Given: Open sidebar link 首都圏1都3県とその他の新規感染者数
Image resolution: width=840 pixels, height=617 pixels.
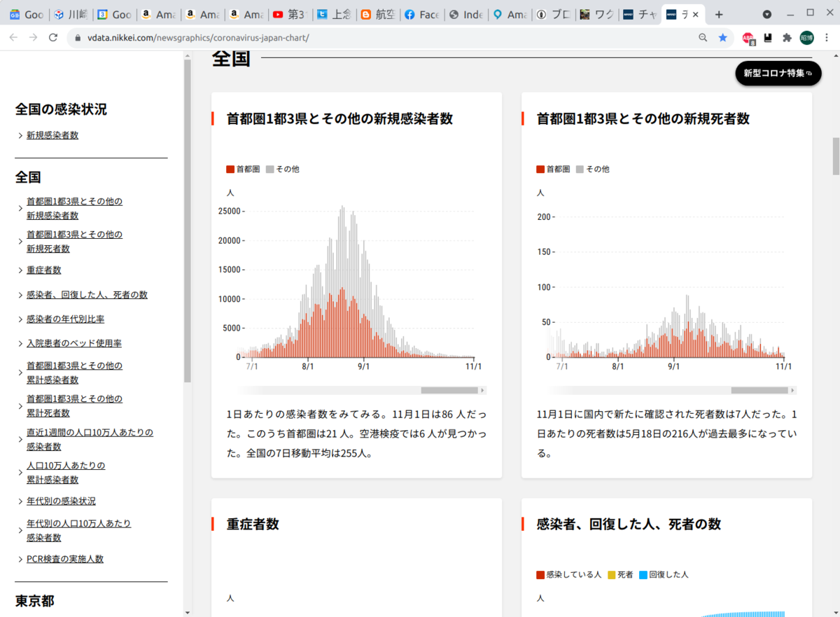Looking at the screenshot, I should click(74, 209).
